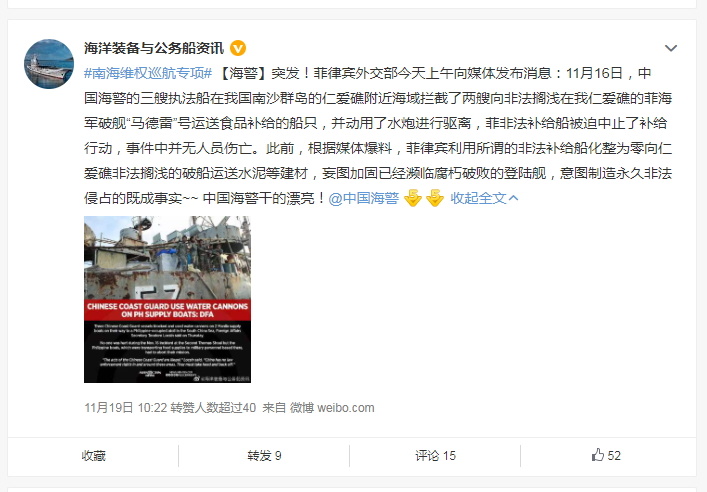707x492 pixels.
Task: Open comments via 评论 15
Action: (x=436, y=456)
